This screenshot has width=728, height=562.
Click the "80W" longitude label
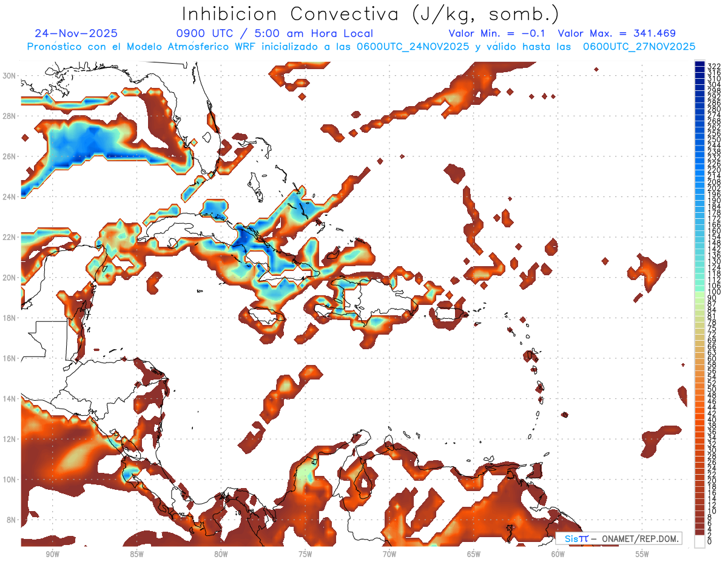click(221, 554)
